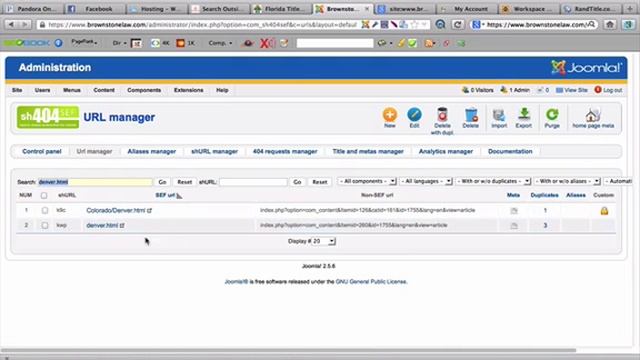Open the Components menu
The image size is (640, 360).
144,90
